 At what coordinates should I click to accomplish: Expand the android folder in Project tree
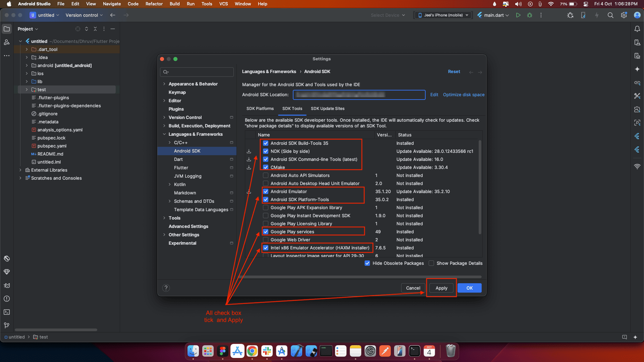[x=27, y=65]
